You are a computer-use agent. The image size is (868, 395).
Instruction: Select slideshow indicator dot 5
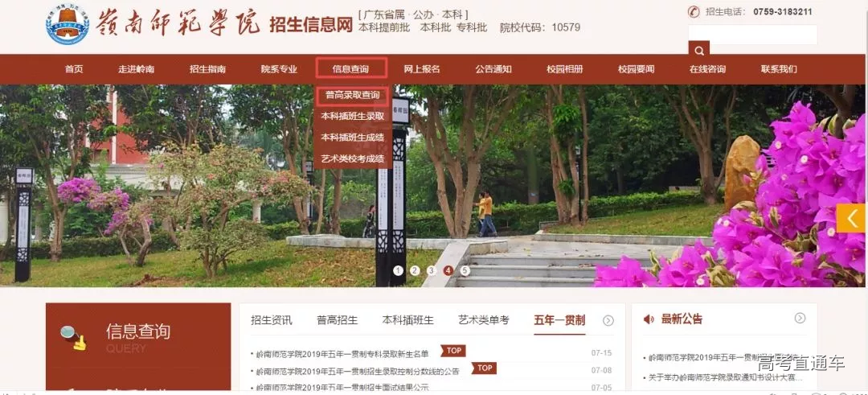pos(465,270)
